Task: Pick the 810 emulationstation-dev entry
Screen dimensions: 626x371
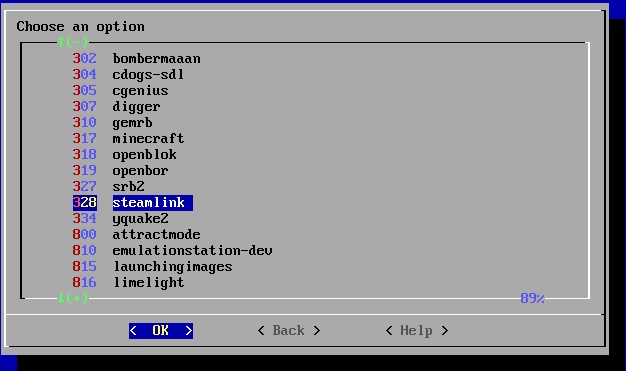Action: (x=172, y=250)
